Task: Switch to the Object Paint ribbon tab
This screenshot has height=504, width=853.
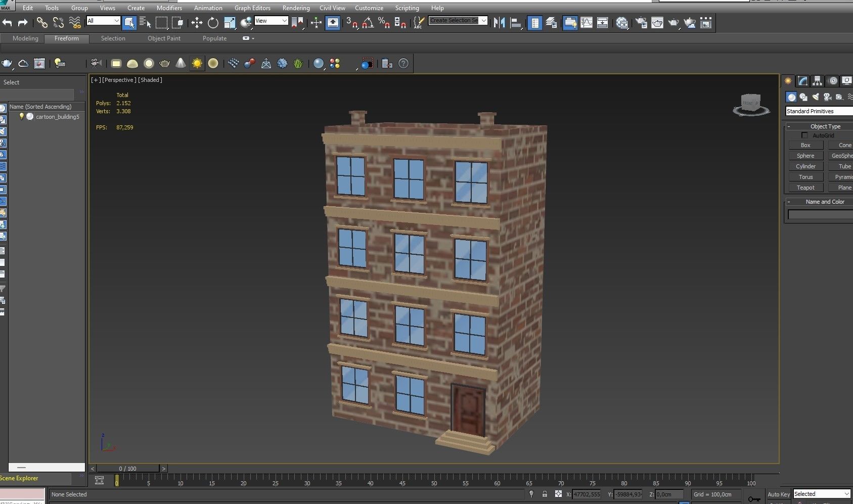Action: 164,38
